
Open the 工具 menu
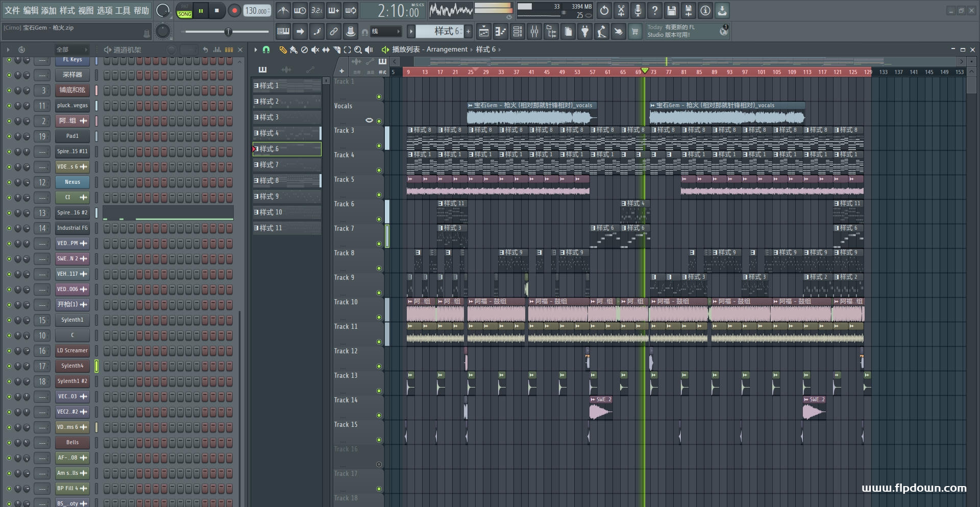point(122,10)
